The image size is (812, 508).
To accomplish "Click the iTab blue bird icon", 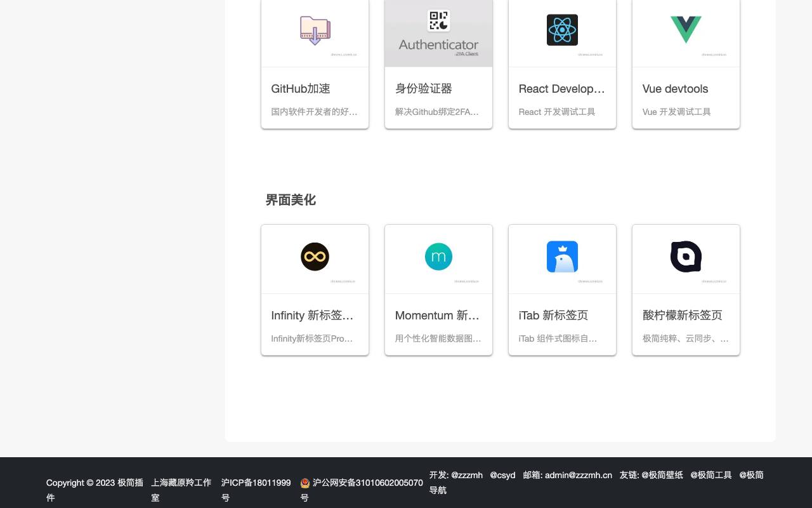I will 562,257.
